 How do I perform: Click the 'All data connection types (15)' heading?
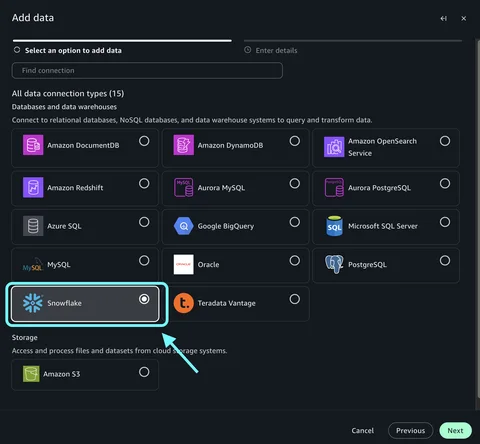click(68, 93)
